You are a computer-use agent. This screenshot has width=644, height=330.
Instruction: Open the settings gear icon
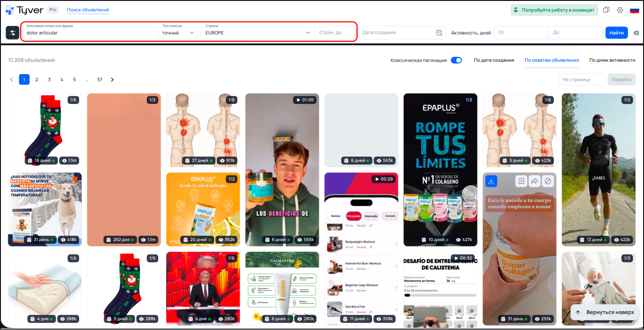pyautogui.click(x=620, y=10)
